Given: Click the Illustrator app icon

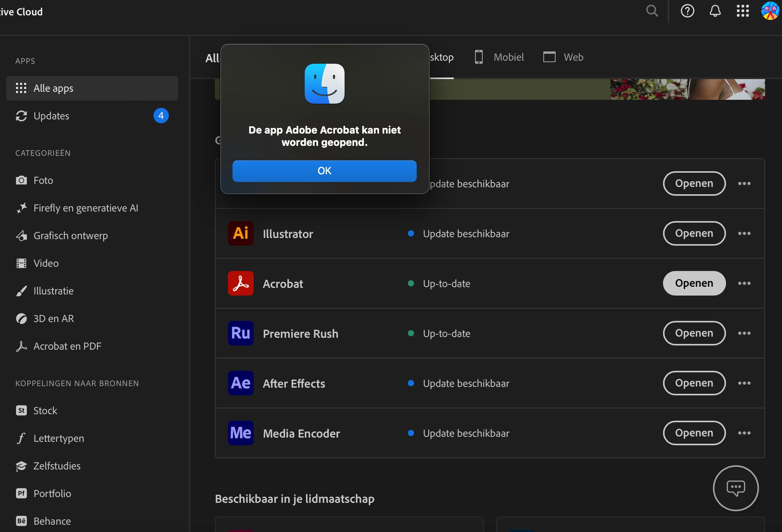Looking at the screenshot, I should (x=241, y=233).
